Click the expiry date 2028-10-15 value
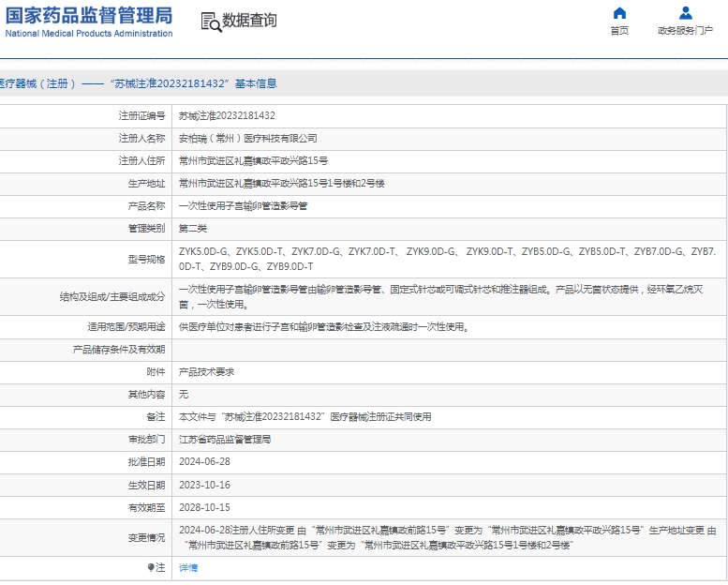The image size is (728, 585). pos(204,507)
